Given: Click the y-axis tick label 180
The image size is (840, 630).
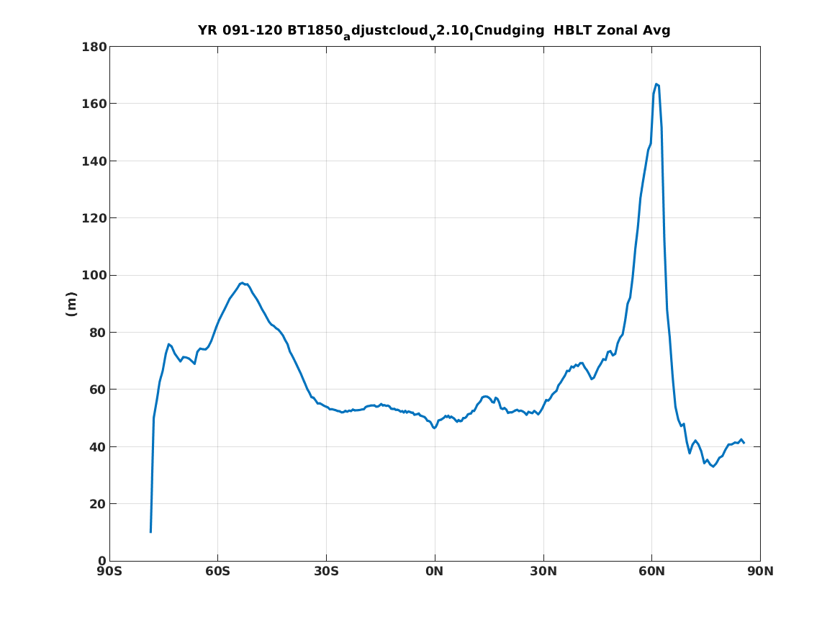Looking at the screenshot, I should click(94, 47).
